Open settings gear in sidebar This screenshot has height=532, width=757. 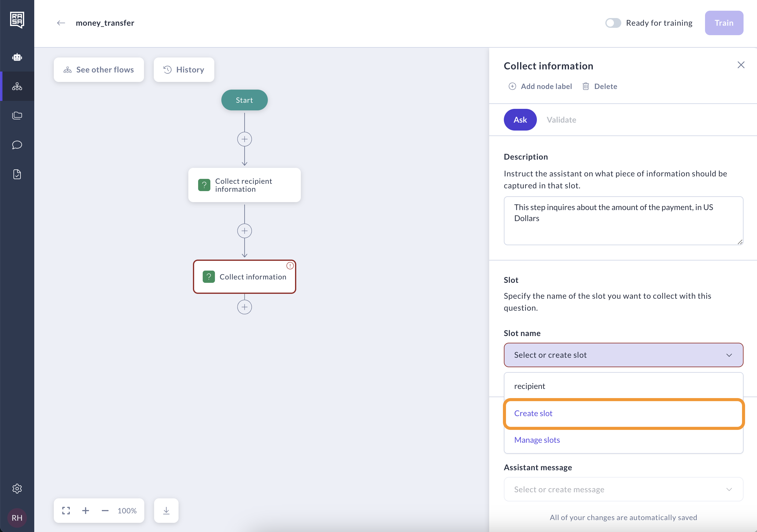click(17, 488)
